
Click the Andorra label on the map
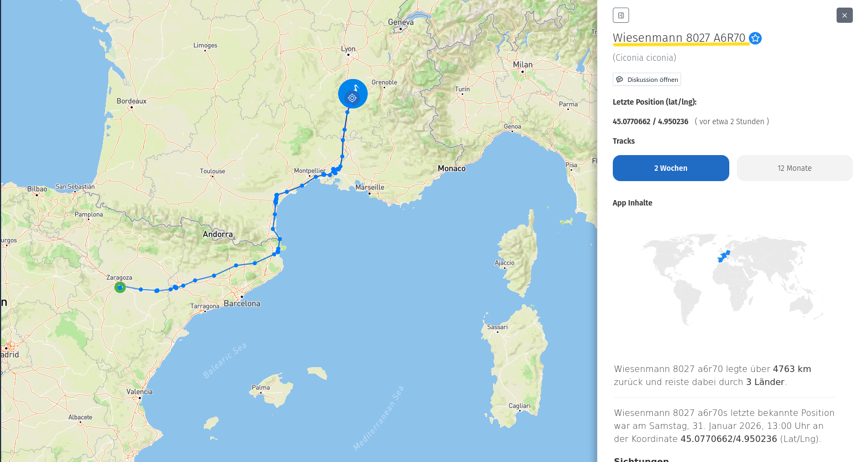(x=218, y=234)
